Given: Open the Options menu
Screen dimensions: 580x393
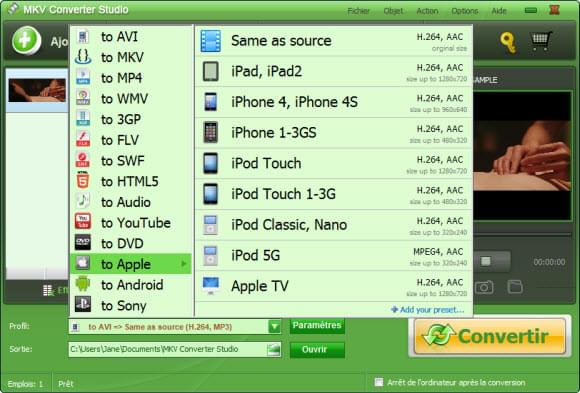Looking at the screenshot, I should click(x=465, y=11).
